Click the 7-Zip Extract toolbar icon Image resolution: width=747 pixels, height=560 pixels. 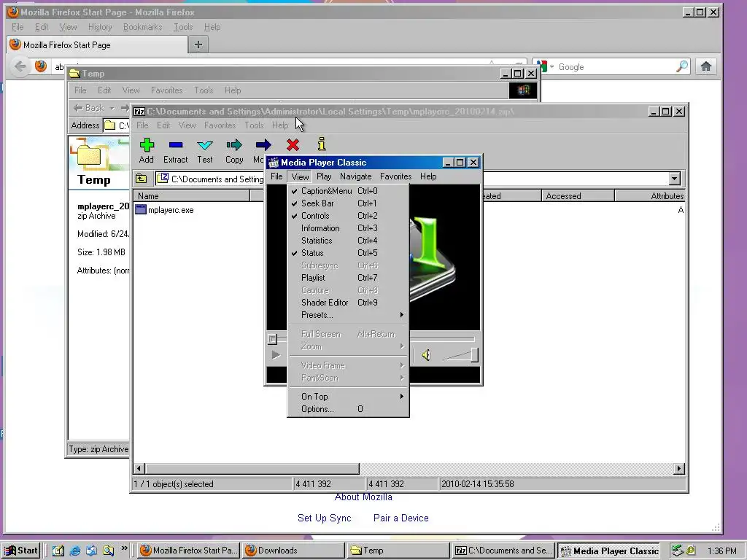tap(175, 145)
